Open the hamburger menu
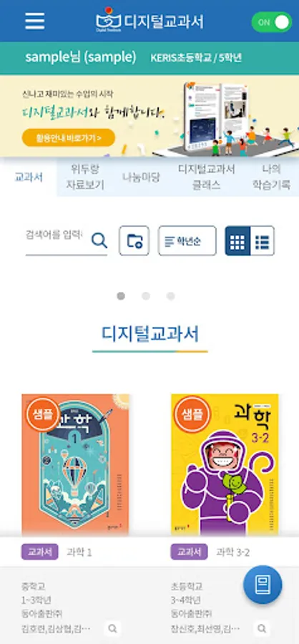The height and width of the screenshot is (644, 299). pos(35,21)
